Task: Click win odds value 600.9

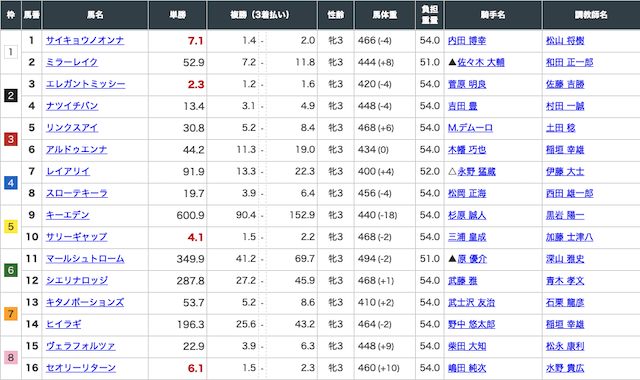Action: tap(190, 216)
